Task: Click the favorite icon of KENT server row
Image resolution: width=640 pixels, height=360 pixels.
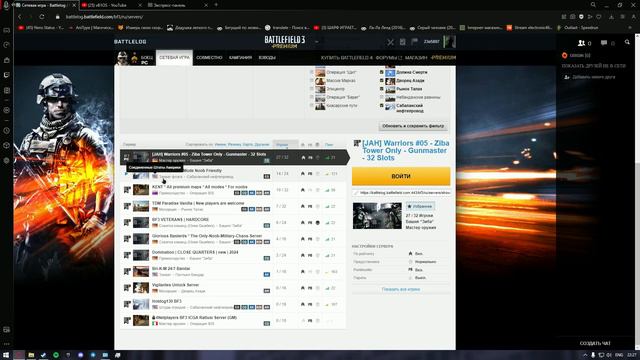Action: pos(127,190)
